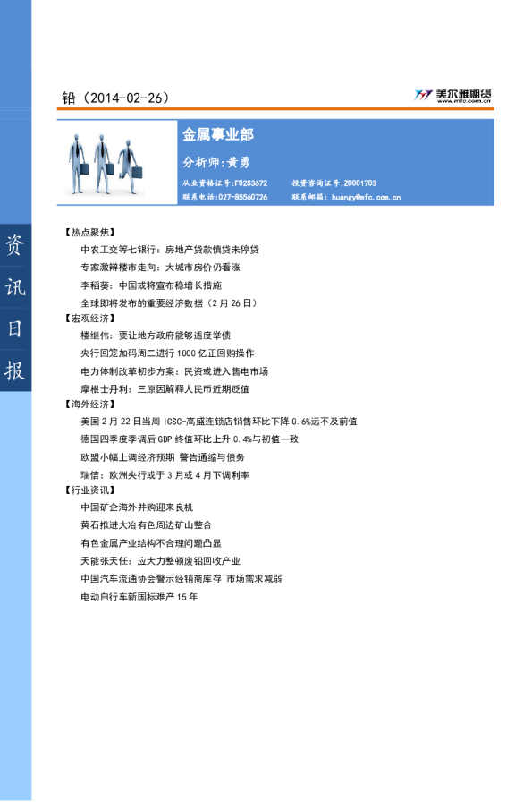Open the email address huangy@mfc.com.cn

[x=366, y=197]
